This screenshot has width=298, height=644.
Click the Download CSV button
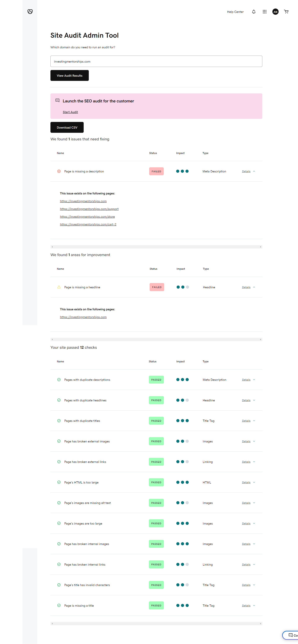pos(67,127)
